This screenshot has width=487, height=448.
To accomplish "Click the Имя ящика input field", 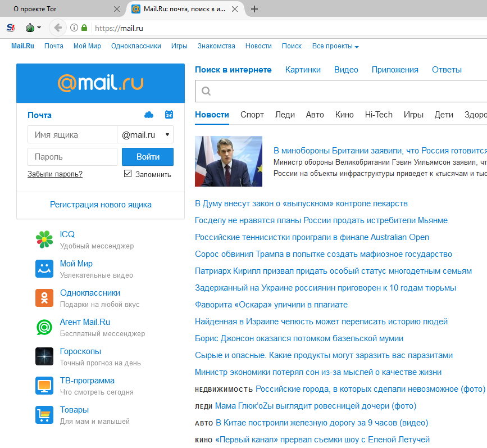I will pyautogui.click(x=72, y=134).
